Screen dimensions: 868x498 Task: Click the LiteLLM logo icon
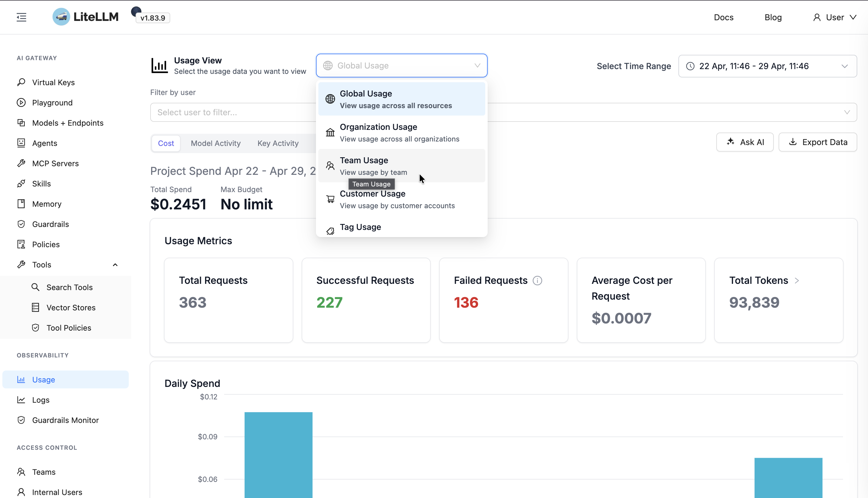[61, 17]
